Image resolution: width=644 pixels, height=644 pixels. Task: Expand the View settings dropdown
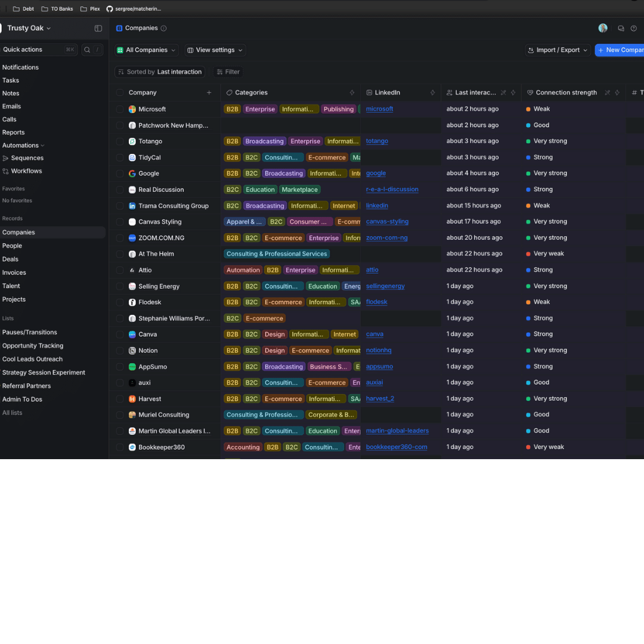coord(215,50)
